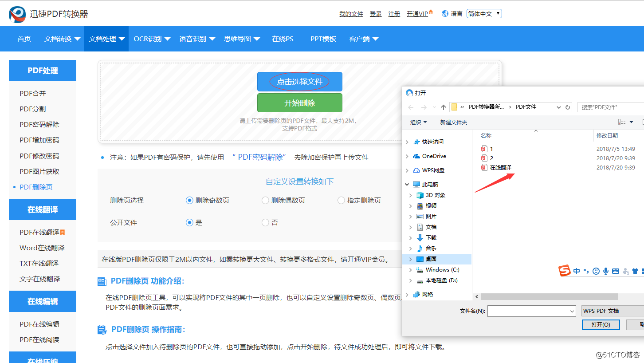This screenshot has height=363, width=644.
Task: Click the up-one-level arrow in the 打开 dialog
Action: point(444,107)
